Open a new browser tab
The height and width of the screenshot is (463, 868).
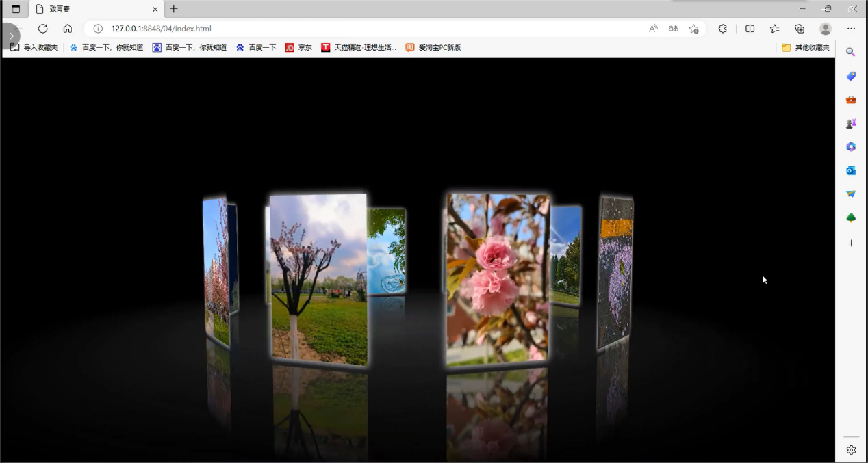174,9
